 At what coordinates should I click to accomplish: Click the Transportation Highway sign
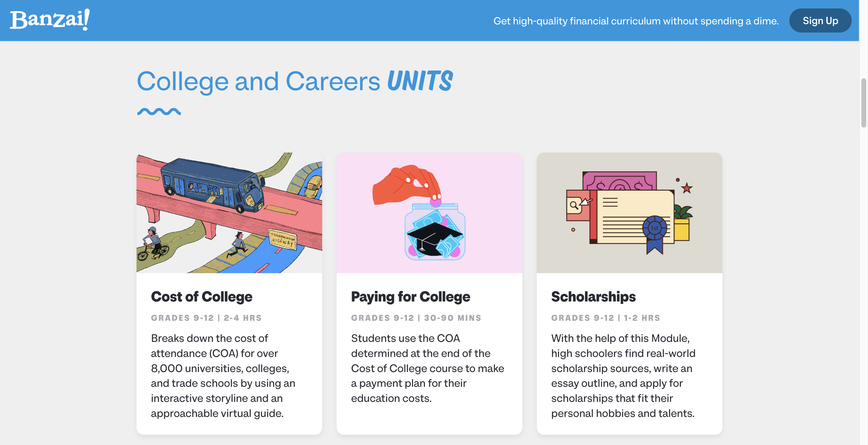[282, 239]
